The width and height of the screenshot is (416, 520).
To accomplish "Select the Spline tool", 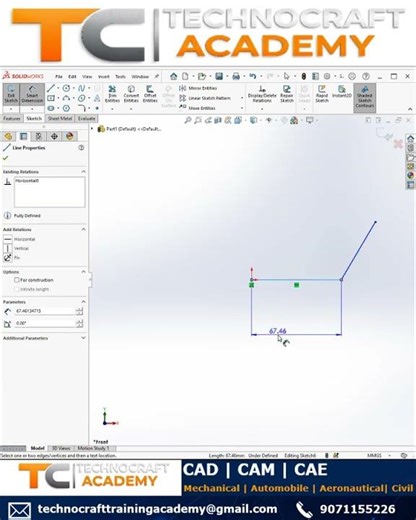I will click(x=82, y=88).
